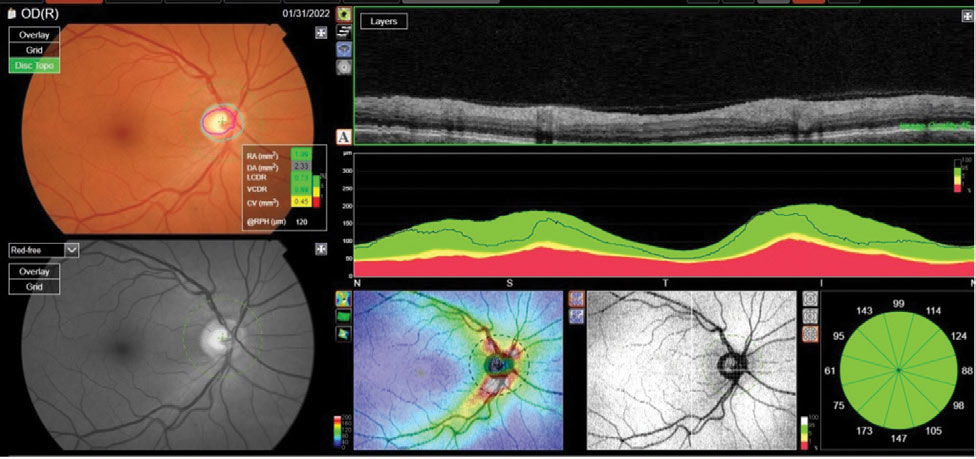Click the thickness map color scale legend

pos(341,433)
